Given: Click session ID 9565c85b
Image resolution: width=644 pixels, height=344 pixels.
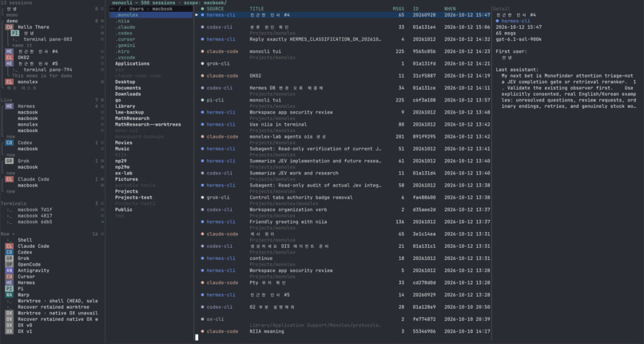Looking at the screenshot, I should [x=424, y=51].
